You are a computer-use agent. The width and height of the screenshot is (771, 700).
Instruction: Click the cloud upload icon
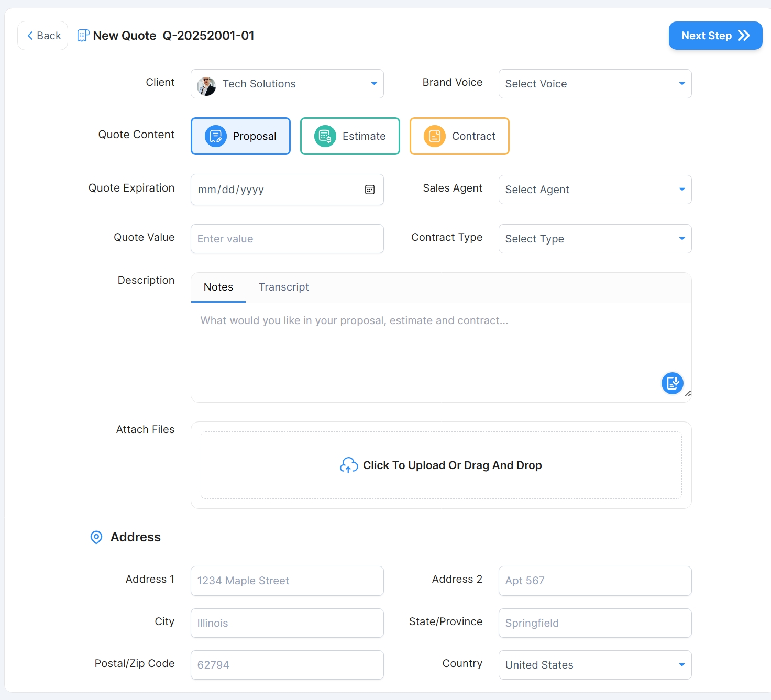click(x=348, y=465)
